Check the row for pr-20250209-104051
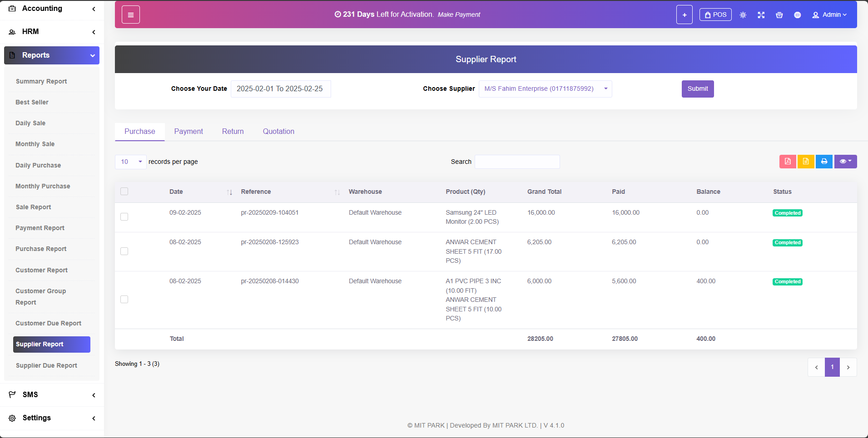The width and height of the screenshot is (868, 438). [x=124, y=217]
